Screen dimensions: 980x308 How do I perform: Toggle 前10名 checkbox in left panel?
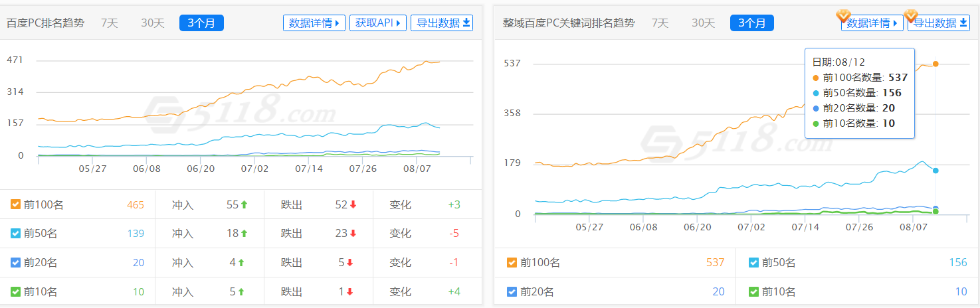(16, 291)
